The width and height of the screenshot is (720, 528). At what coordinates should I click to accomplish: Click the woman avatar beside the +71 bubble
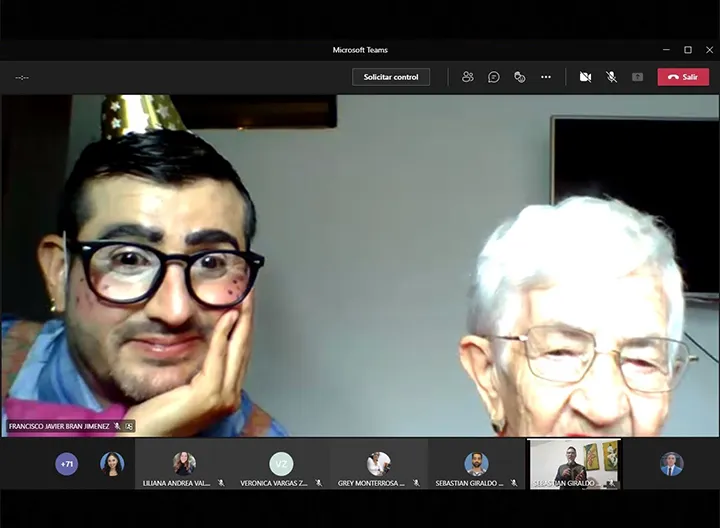tap(112, 464)
